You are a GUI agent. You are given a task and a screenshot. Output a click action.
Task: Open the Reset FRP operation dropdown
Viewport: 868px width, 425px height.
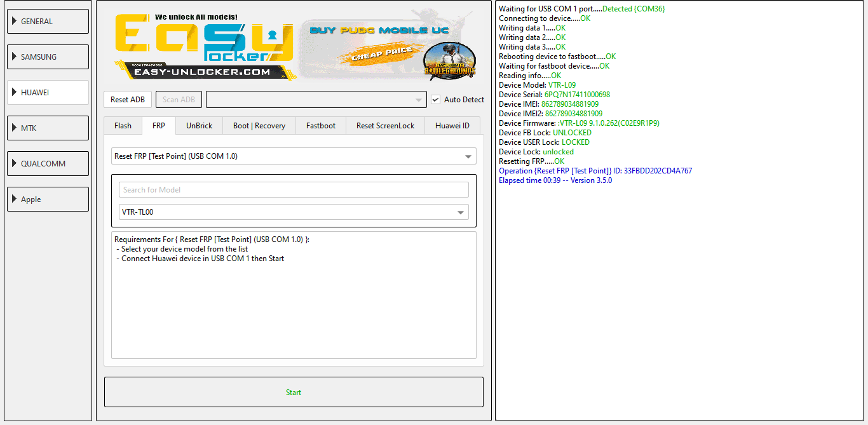coord(294,156)
